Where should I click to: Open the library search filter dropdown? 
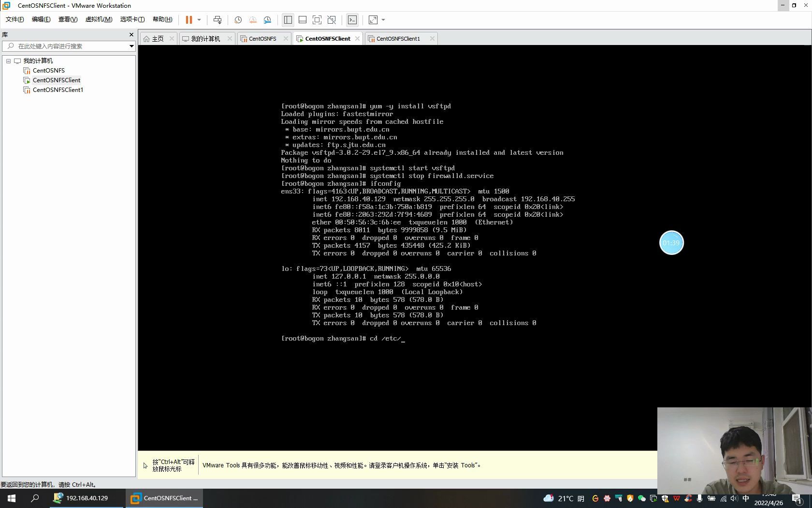[131, 46]
